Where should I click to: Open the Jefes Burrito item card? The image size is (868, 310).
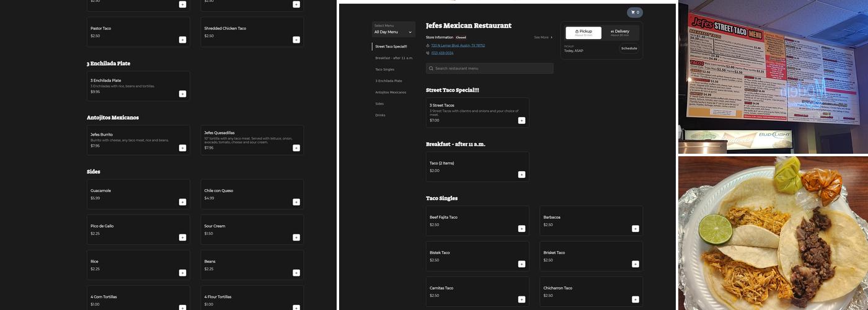click(x=138, y=140)
